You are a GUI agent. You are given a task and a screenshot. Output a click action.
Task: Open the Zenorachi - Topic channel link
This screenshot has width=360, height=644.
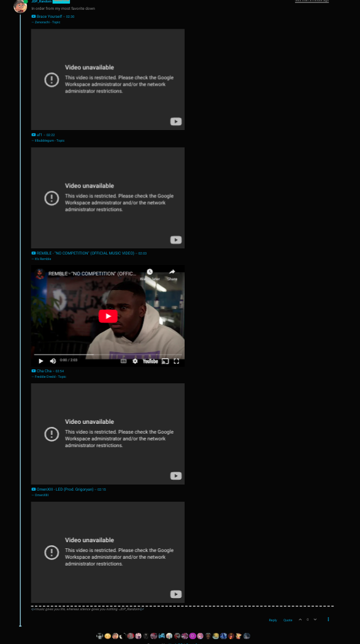47,22
